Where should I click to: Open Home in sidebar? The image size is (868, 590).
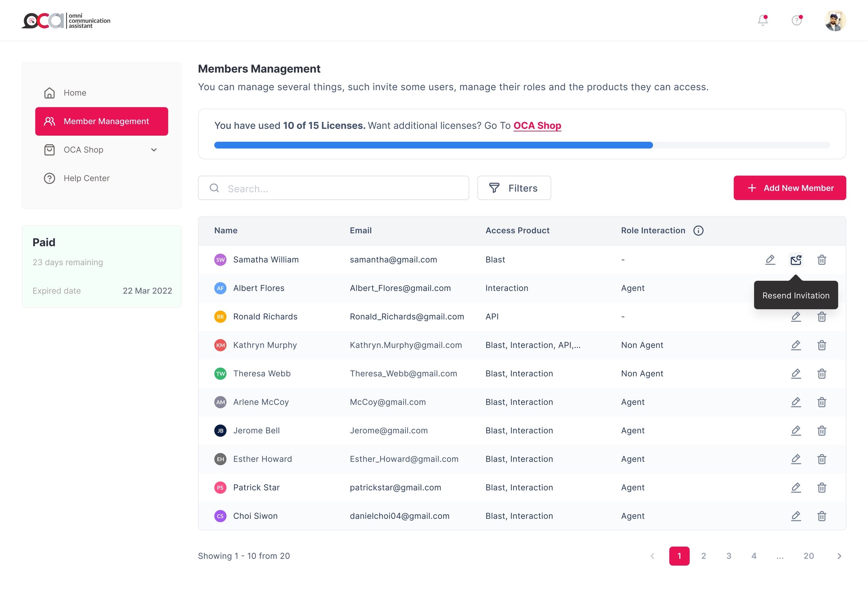click(x=75, y=93)
